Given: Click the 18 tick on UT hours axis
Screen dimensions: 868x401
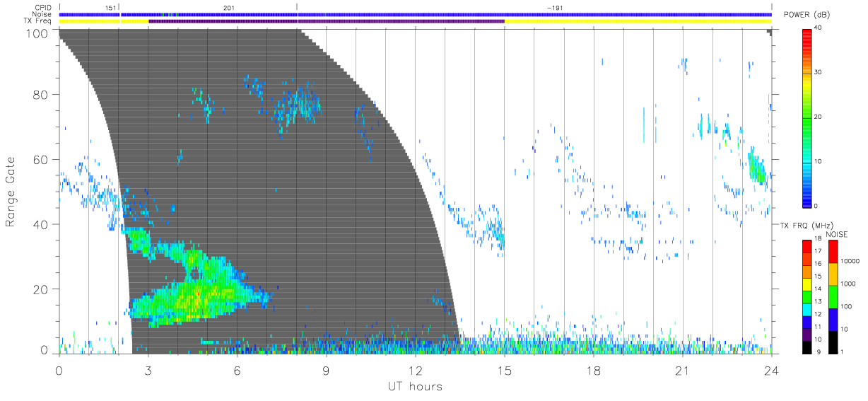Looking at the screenshot, I should click(593, 370).
